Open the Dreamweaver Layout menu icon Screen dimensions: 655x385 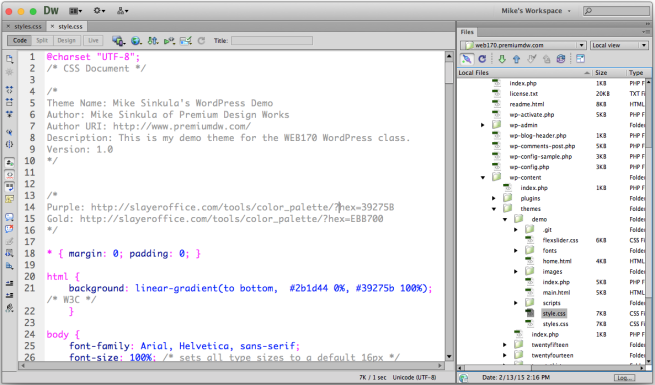[76, 11]
